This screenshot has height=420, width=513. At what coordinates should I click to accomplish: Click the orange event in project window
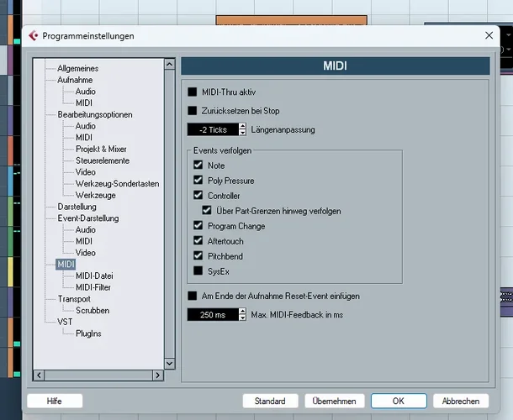[292, 20]
